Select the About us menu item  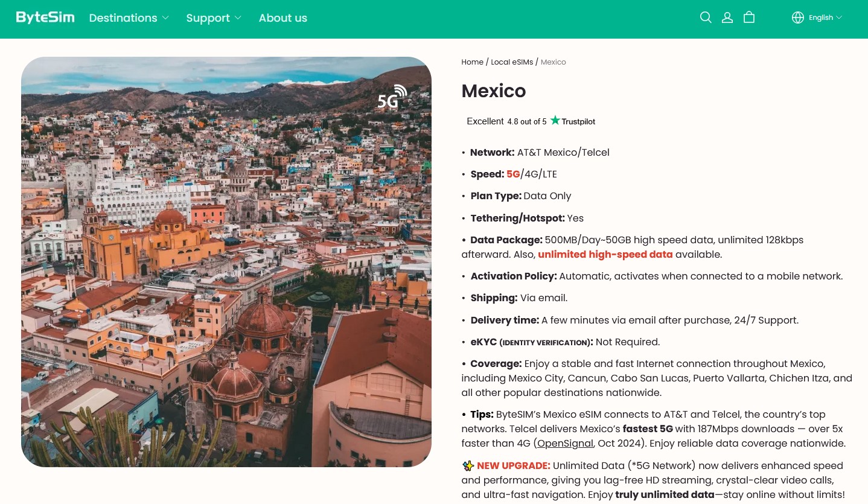pos(283,18)
